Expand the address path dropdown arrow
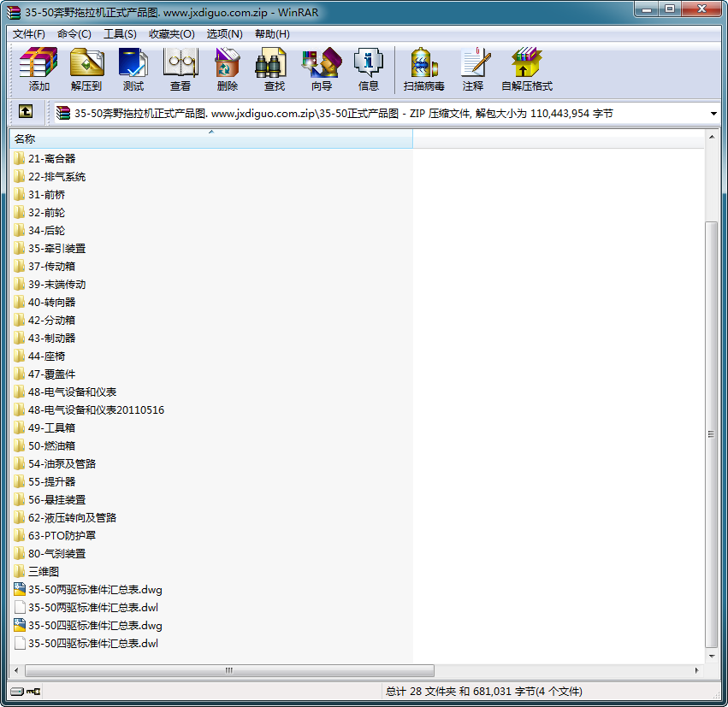Image resolution: width=728 pixels, height=707 pixels. [x=713, y=114]
